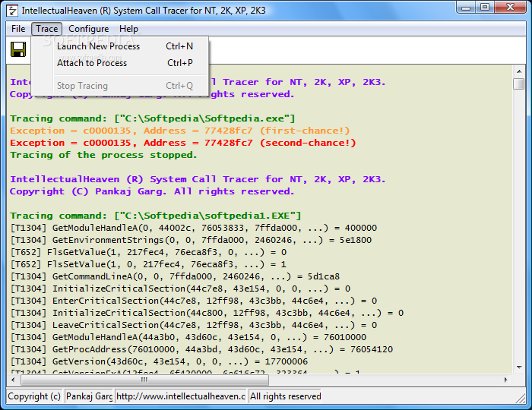532x410 pixels.
Task: Open the Configure menu
Action: coord(89,29)
